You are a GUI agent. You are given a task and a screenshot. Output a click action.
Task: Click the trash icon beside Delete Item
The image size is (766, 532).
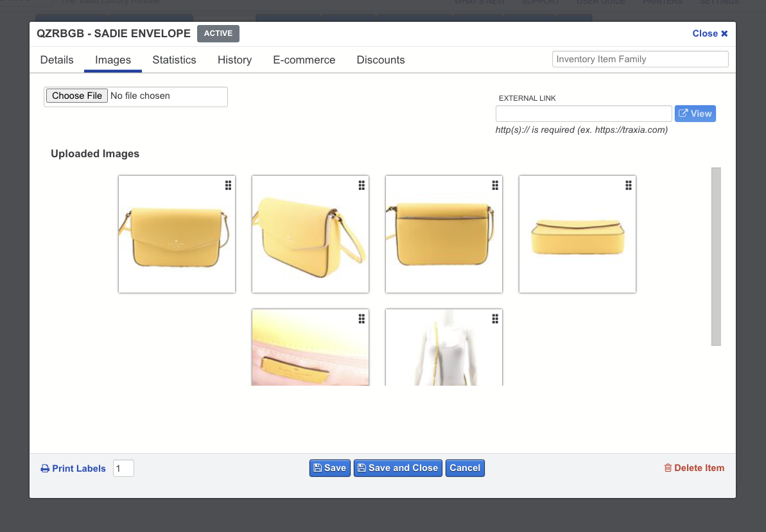(x=668, y=468)
